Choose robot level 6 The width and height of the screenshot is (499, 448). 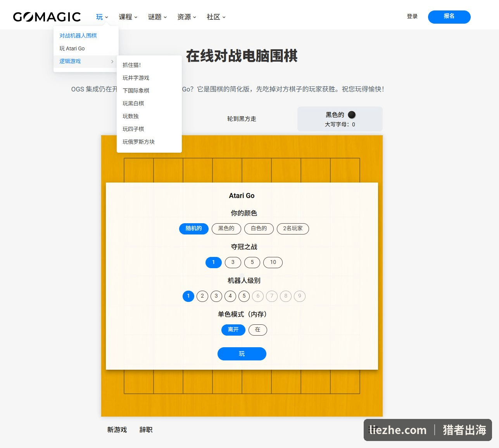pos(258,296)
